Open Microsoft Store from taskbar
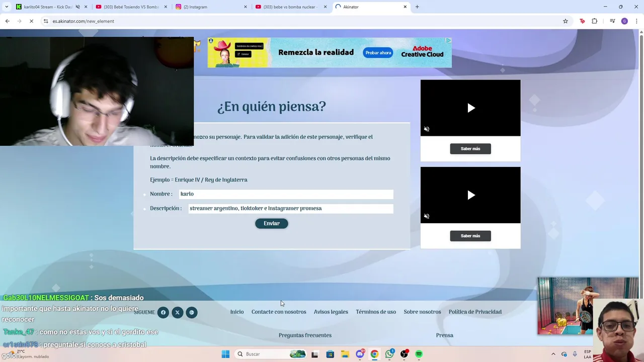Viewport: 644px width, 362px height. pos(330,354)
